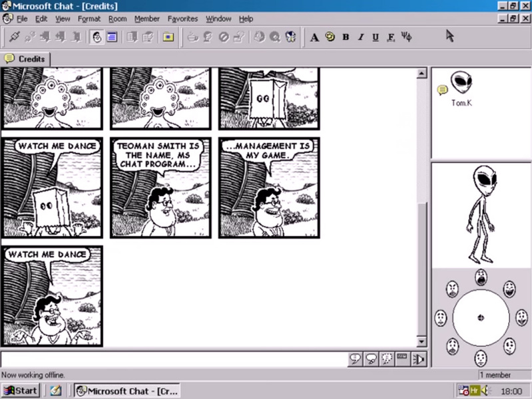Select the lower-right face on emotion wheel

509,346
